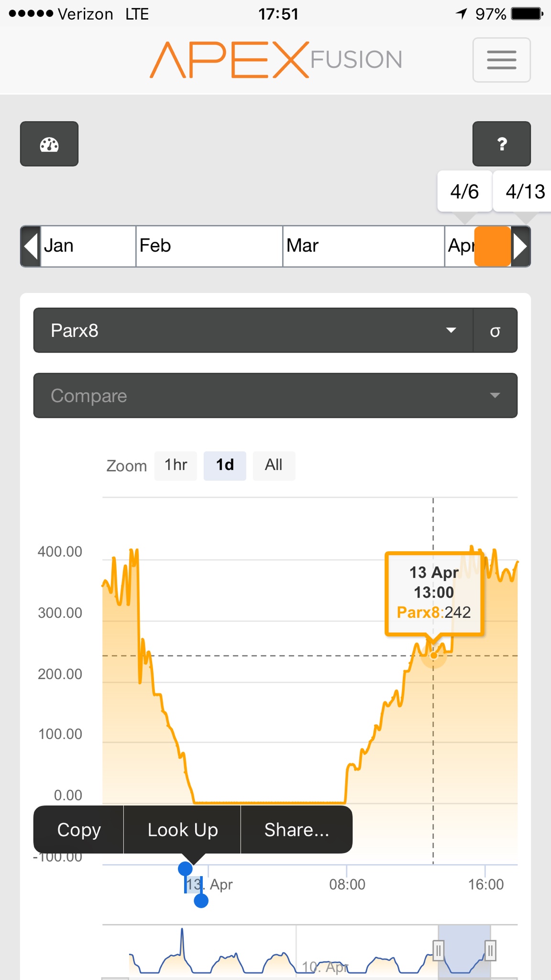Image resolution: width=551 pixels, height=980 pixels.
Task: Click the left navigator range handle
Action: 438,950
